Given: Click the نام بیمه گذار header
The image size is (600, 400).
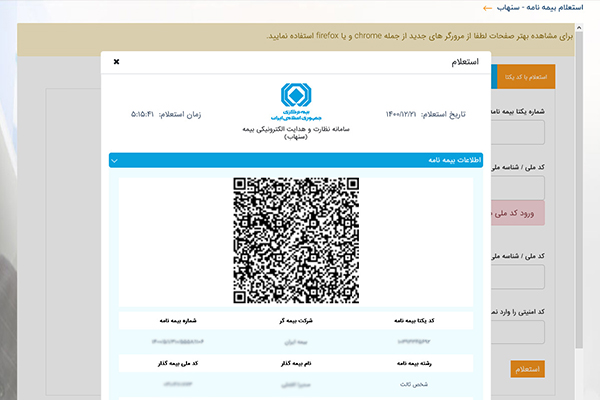Looking at the screenshot, I should click(x=296, y=363).
